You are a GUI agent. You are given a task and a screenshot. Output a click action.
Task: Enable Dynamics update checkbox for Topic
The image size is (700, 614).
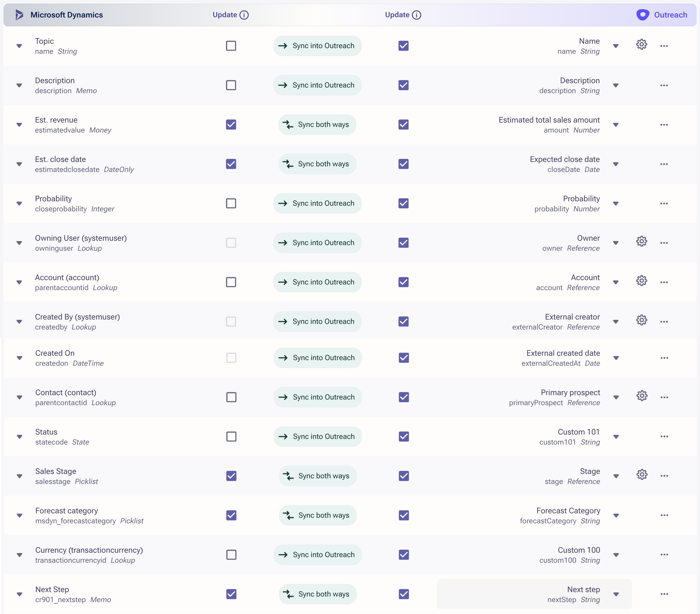coord(231,46)
